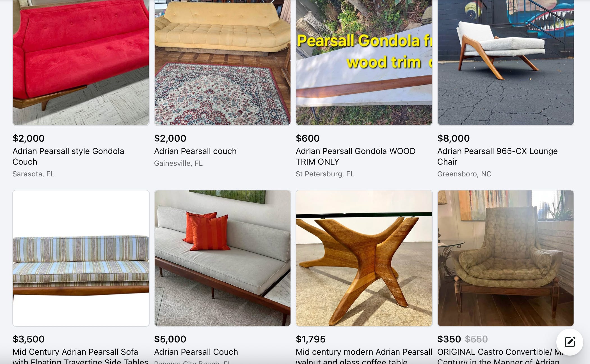
Task: Click the compose new message icon
Action: pos(570,342)
